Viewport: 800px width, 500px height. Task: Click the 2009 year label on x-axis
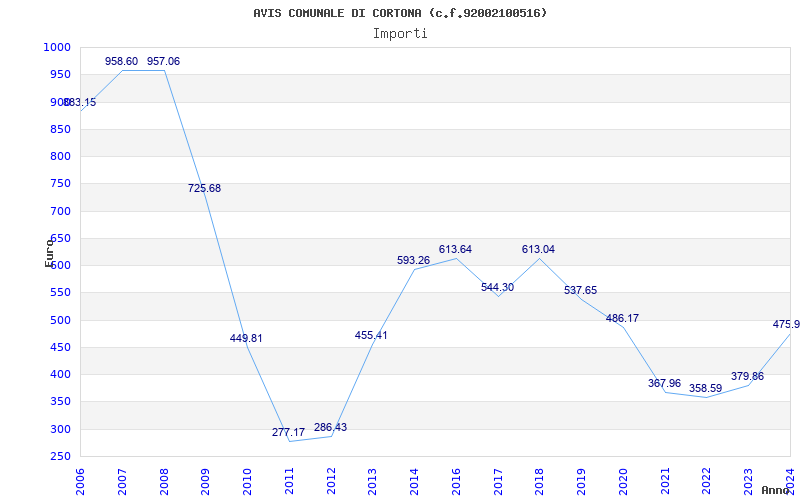click(x=206, y=481)
